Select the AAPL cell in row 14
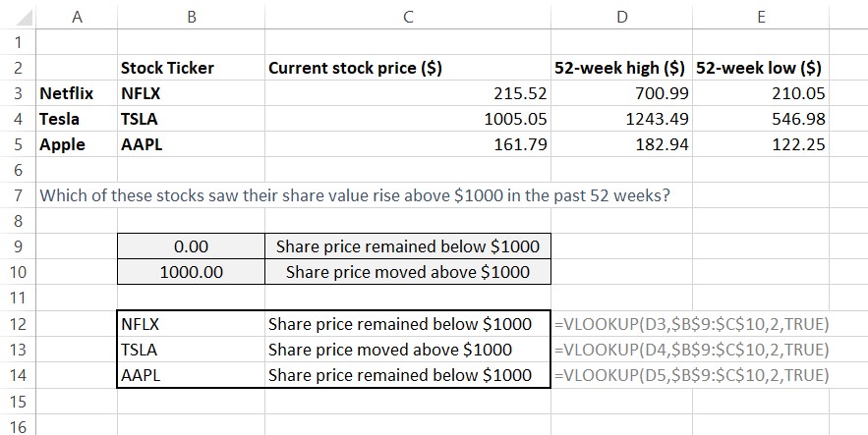Viewport: 868px width, 435px height. click(x=140, y=375)
